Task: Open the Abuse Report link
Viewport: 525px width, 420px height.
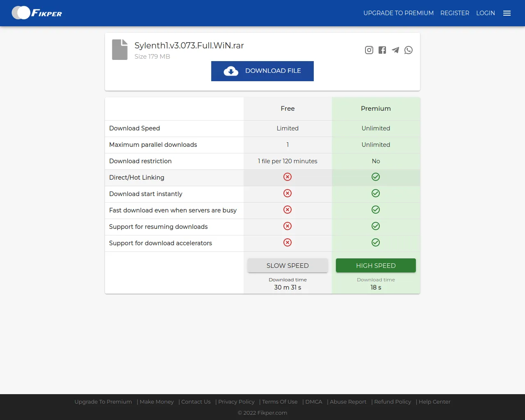Action: pyautogui.click(x=348, y=402)
